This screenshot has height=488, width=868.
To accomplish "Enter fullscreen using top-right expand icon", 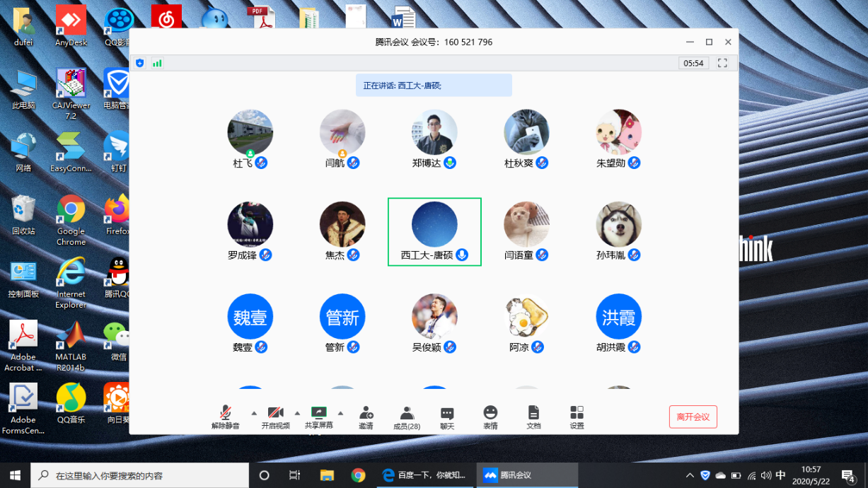I will (722, 63).
